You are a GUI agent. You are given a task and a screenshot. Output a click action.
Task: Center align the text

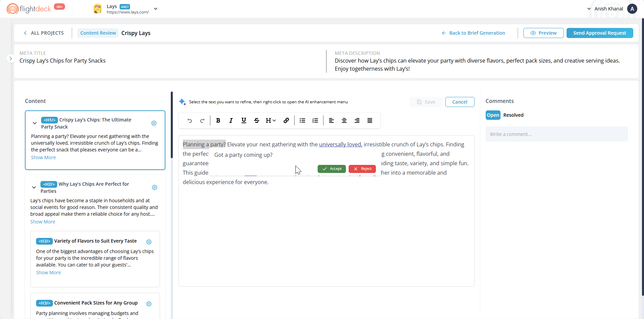[344, 120]
